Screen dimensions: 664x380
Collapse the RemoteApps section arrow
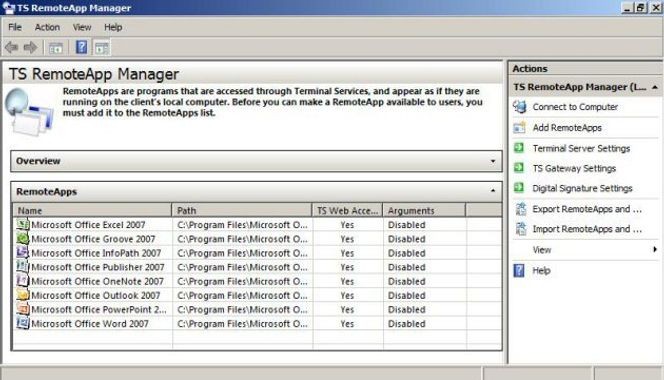[493, 191]
